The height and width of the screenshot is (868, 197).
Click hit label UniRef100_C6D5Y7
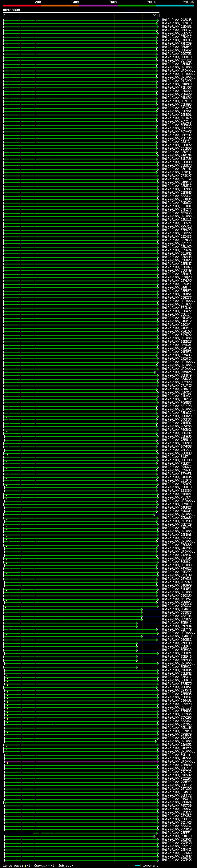coord(177,33)
